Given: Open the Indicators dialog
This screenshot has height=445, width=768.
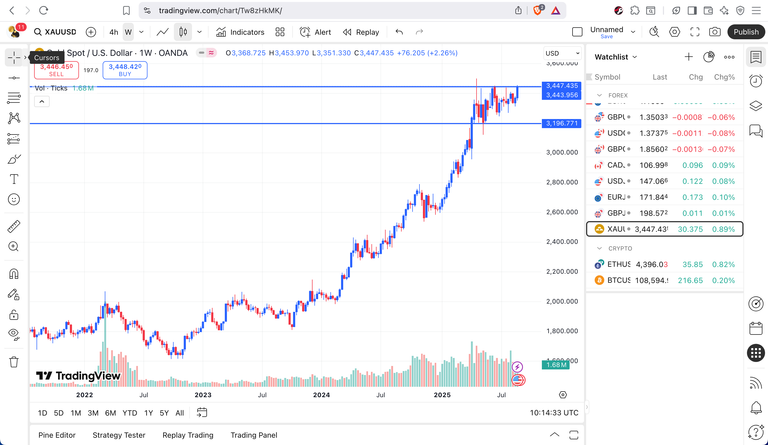Looking at the screenshot, I should point(240,32).
